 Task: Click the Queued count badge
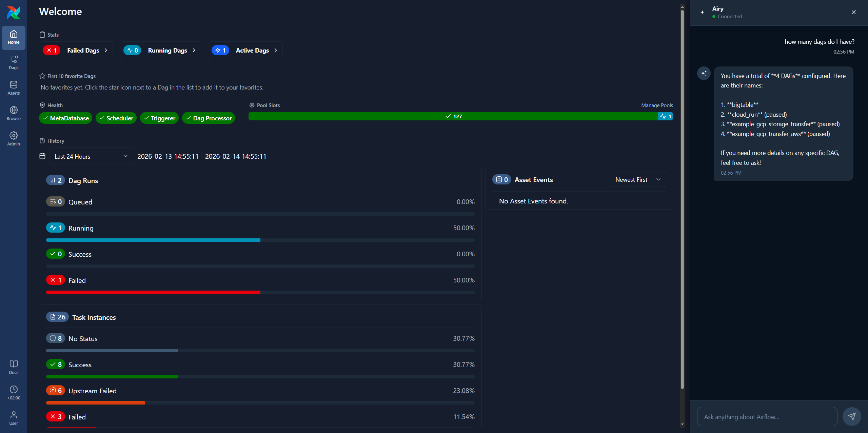56,202
